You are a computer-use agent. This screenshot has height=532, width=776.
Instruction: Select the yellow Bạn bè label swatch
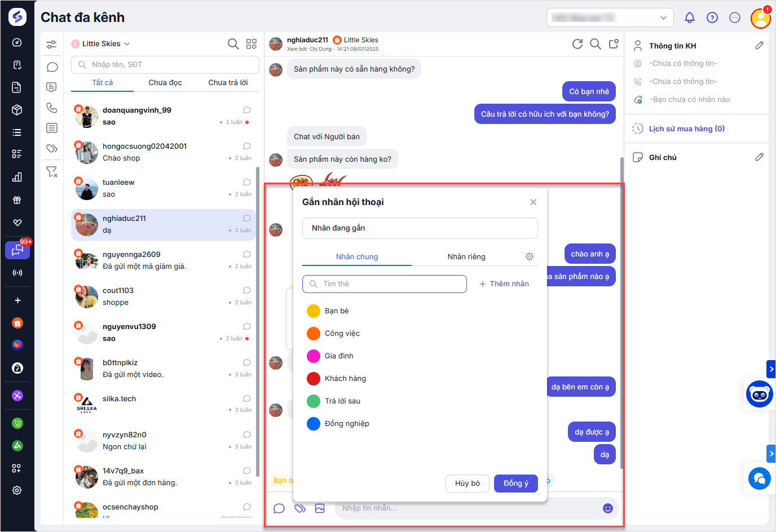(314, 311)
